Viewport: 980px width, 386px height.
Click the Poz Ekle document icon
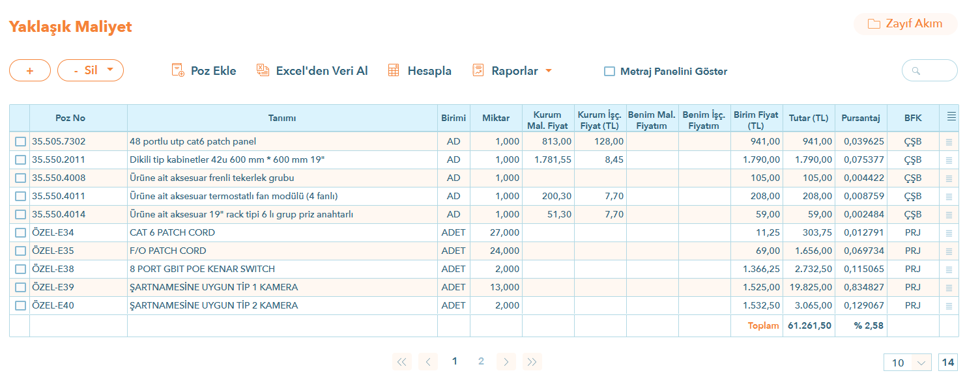coord(178,71)
